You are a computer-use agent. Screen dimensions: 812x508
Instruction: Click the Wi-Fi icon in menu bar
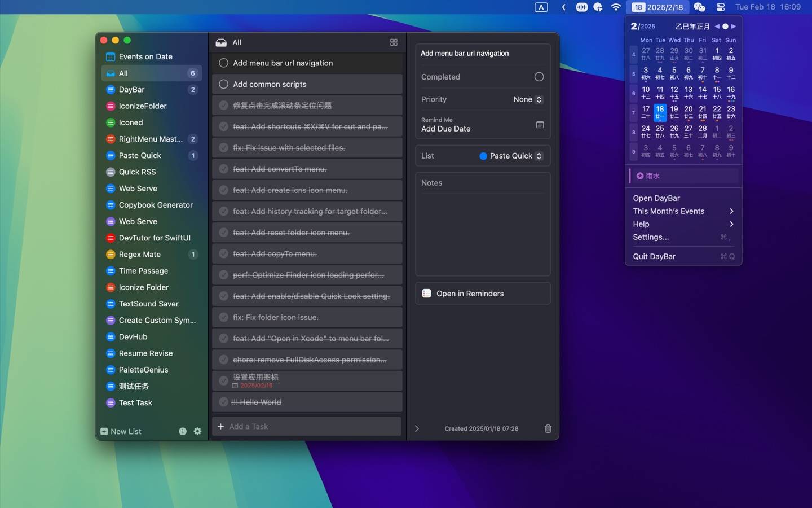coord(616,7)
